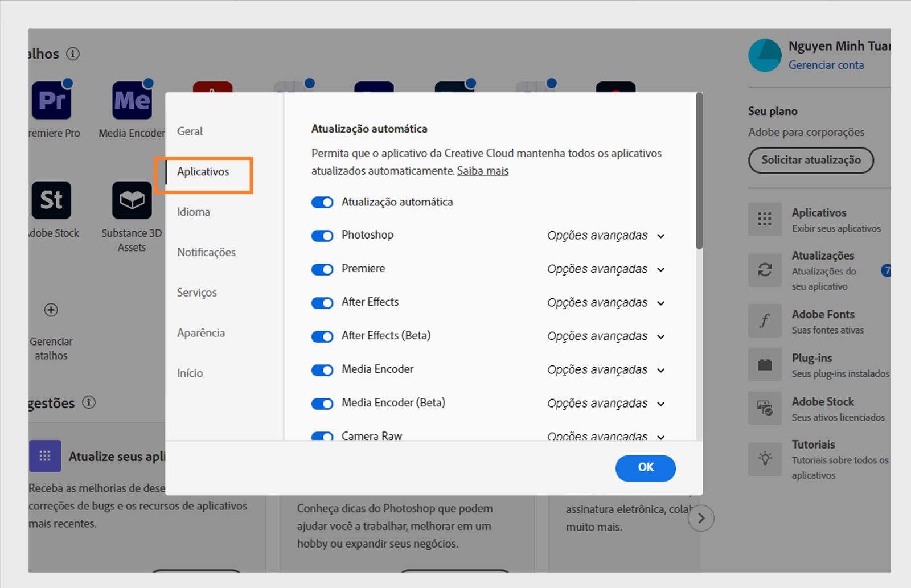
Task: Expand Opções avançadas for Photoshop
Action: pos(606,236)
